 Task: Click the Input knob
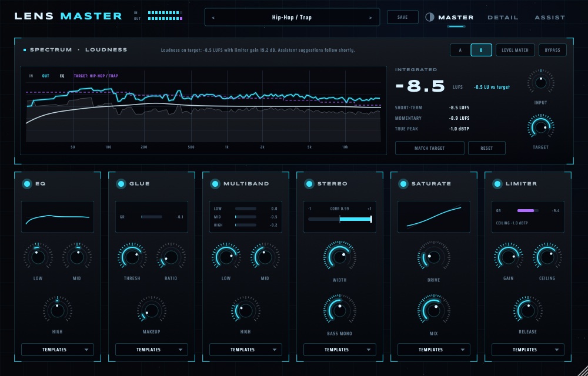(x=540, y=82)
